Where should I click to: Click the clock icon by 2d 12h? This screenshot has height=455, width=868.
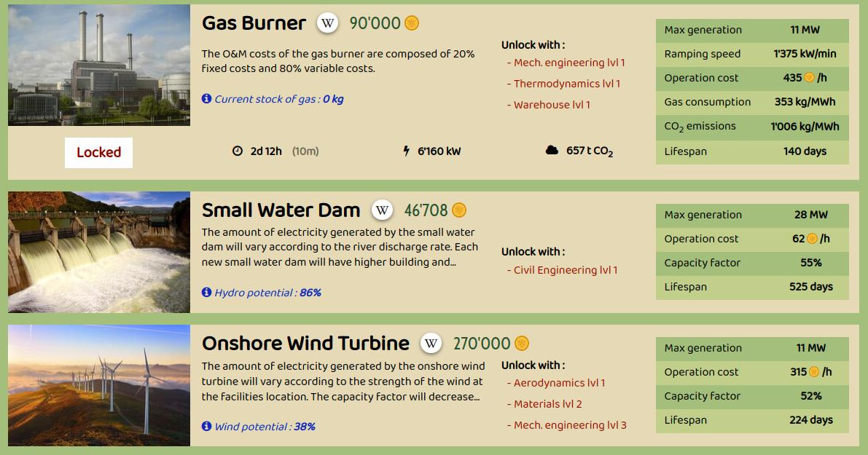pos(238,151)
